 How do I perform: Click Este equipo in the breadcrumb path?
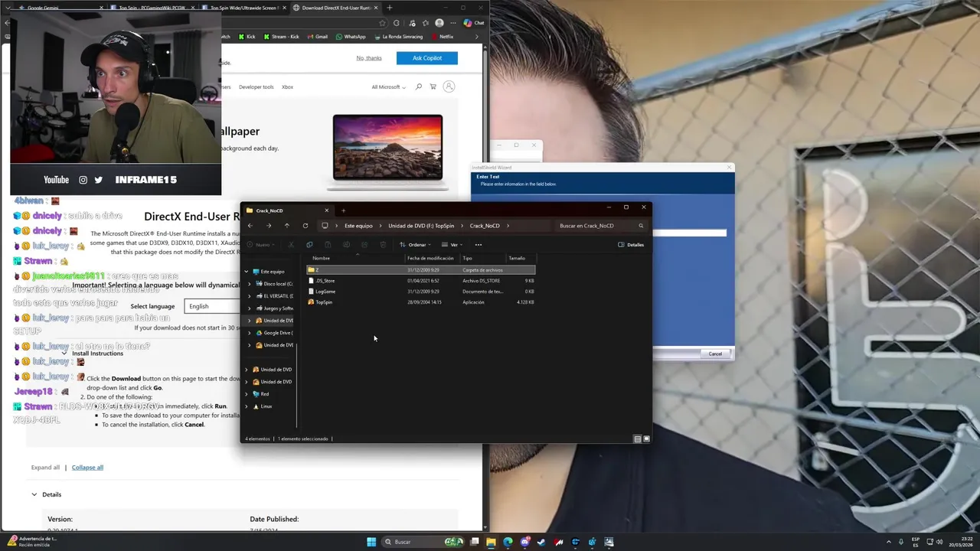[x=358, y=226]
